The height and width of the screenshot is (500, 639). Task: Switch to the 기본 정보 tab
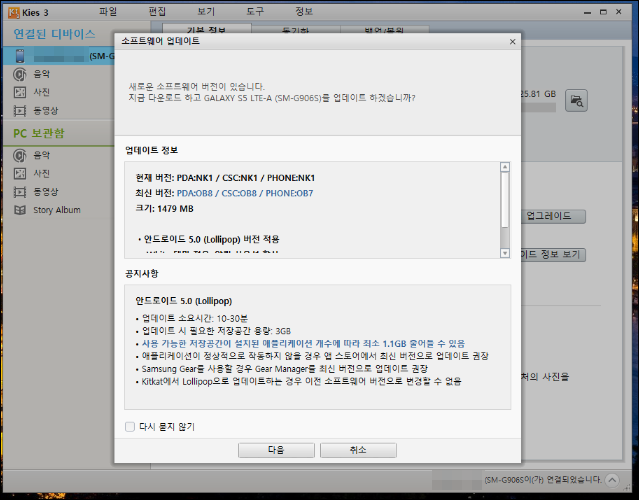(207, 29)
